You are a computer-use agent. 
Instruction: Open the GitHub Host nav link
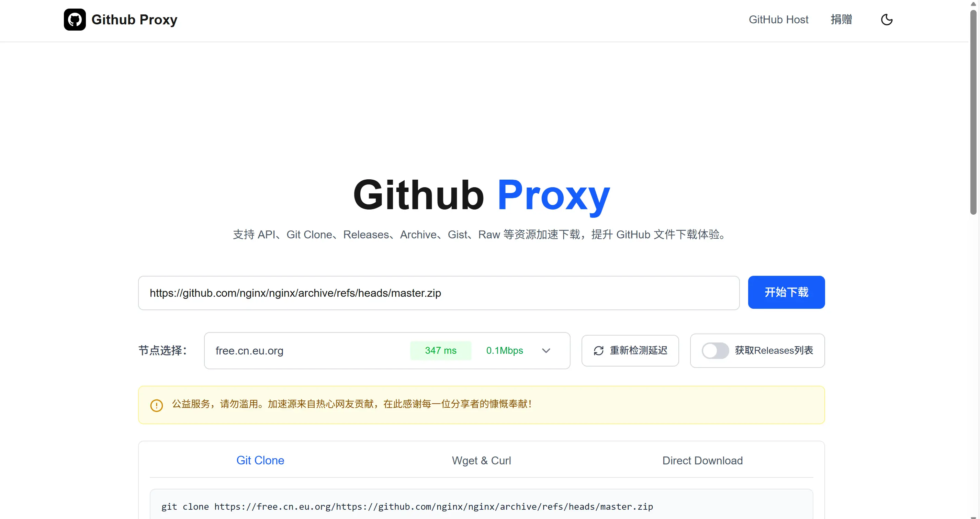click(x=778, y=19)
